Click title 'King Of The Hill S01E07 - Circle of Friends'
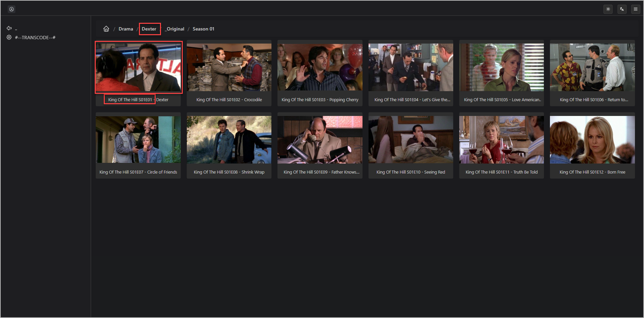The width and height of the screenshot is (644, 318). (138, 172)
